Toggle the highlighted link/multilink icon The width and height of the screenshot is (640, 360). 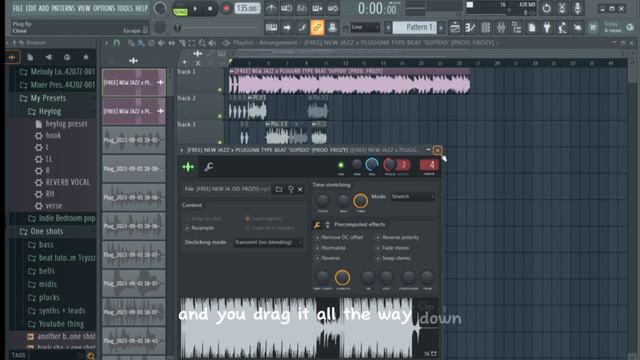click(x=317, y=28)
